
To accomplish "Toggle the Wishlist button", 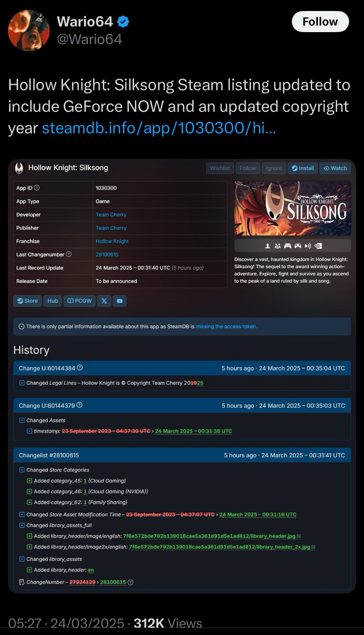I will pos(220,168).
